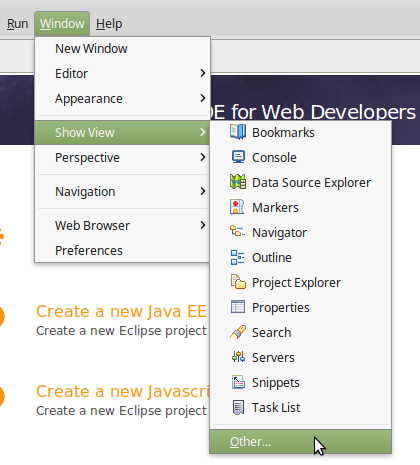Click the Task List icon
The image size is (420, 465).
coord(238,407)
